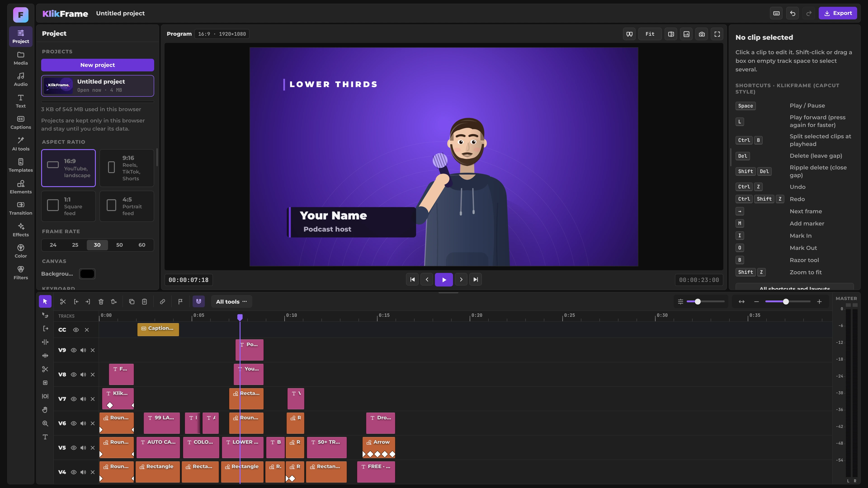Click the canvas Background color swatch
Screen dimensions: 868x488
[87, 274]
